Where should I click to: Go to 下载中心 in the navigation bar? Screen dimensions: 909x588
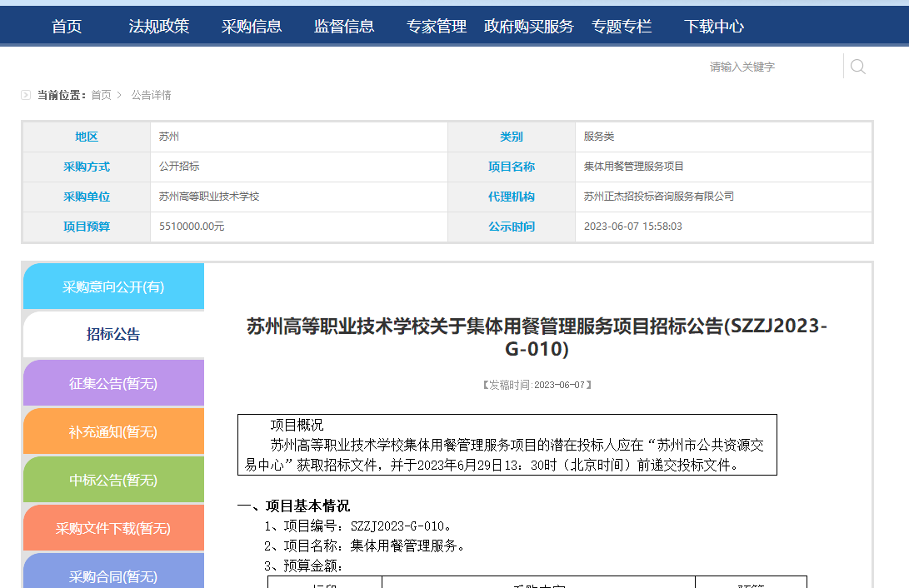(x=714, y=26)
